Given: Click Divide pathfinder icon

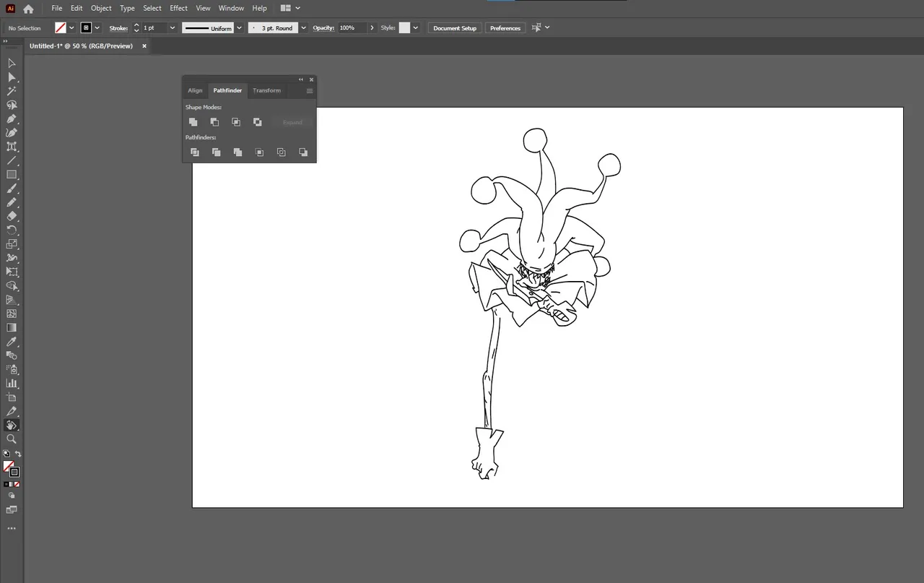Looking at the screenshot, I should [195, 152].
